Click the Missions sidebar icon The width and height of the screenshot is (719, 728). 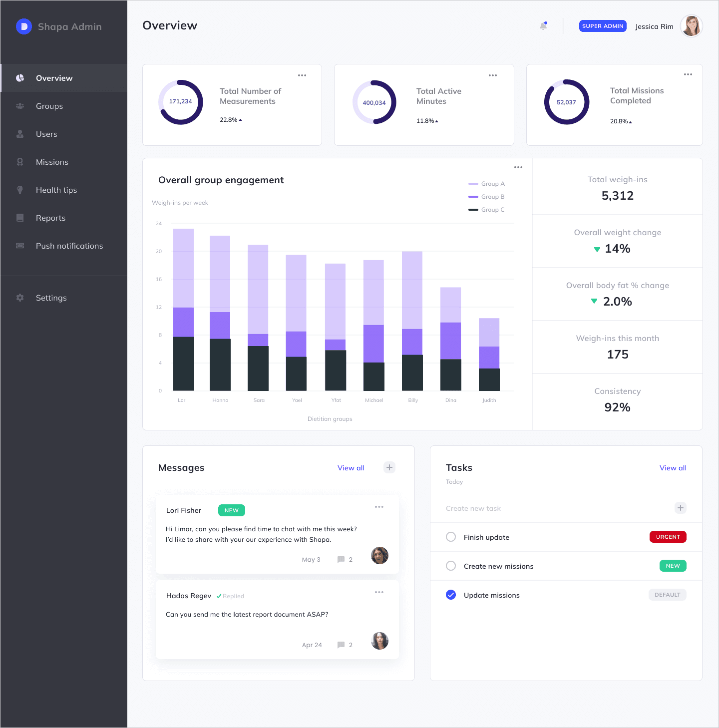pyautogui.click(x=20, y=162)
